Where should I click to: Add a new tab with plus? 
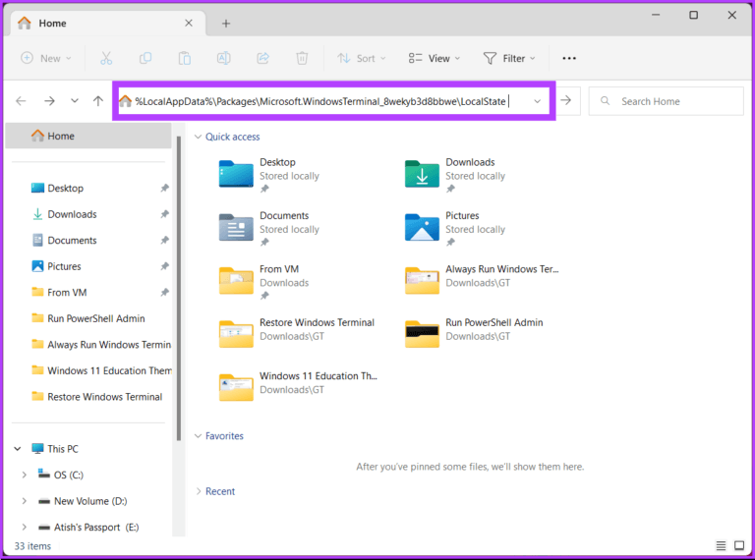[x=226, y=24]
